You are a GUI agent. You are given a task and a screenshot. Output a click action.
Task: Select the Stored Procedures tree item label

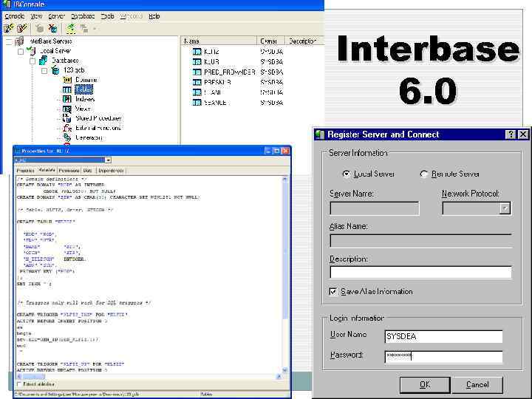98,118
